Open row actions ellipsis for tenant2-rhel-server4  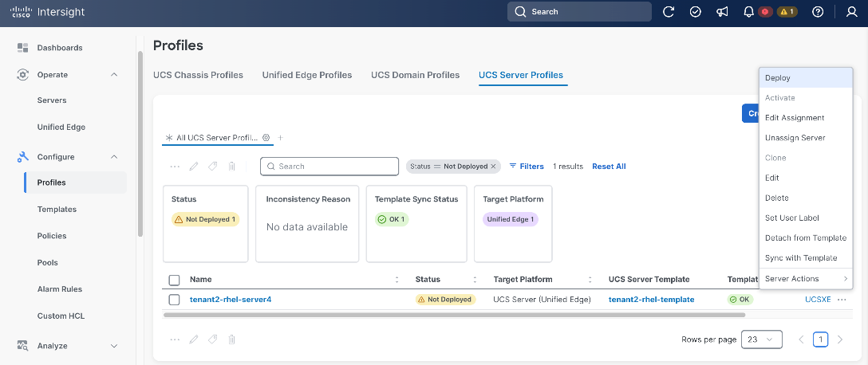(842, 299)
